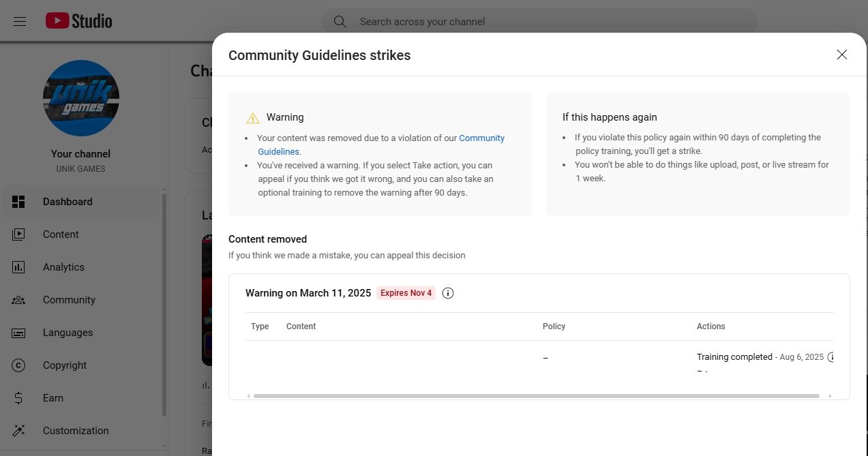The height and width of the screenshot is (456, 868).
Task: Open Languages in the sidebar
Action: pyautogui.click(x=80, y=333)
